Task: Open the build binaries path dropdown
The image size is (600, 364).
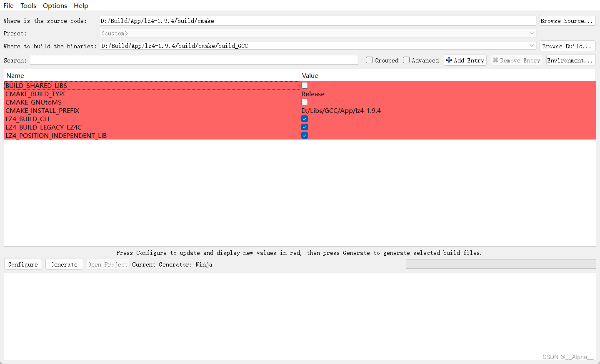Action: [x=532, y=46]
